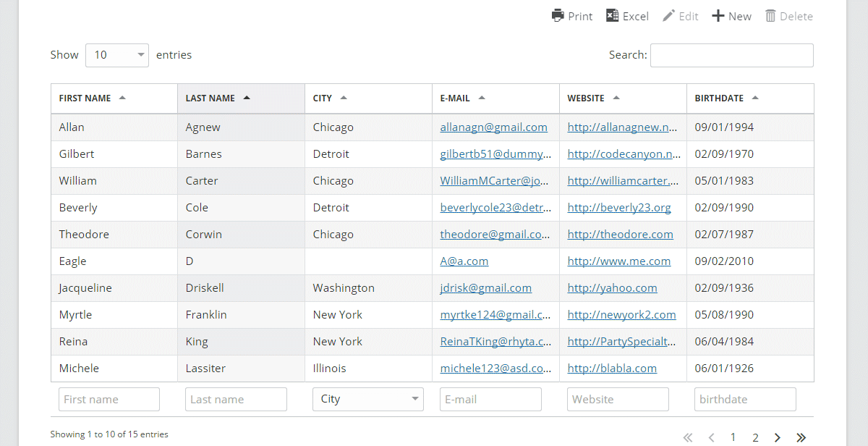Go to page 2 of results

(x=755, y=437)
